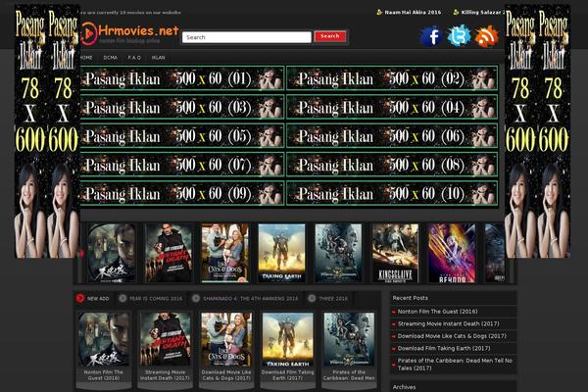The width and height of the screenshot is (588, 392).
Task: Open the Instant Death poster in the carousel
Action: click(169, 253)
